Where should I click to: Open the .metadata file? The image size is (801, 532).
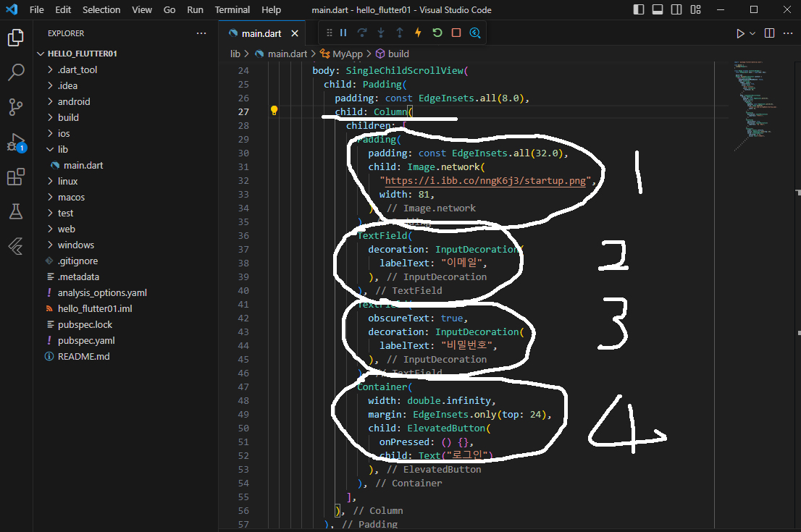coord(126,276)
